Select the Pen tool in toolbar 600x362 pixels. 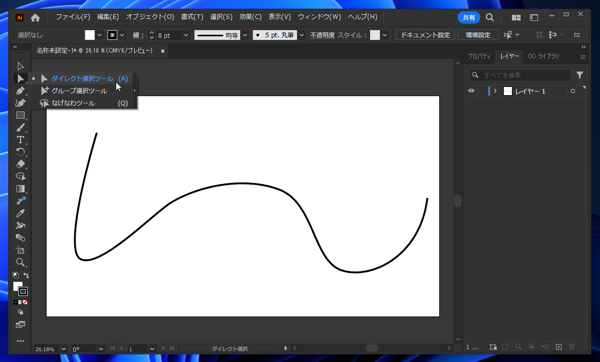[20, 91]
